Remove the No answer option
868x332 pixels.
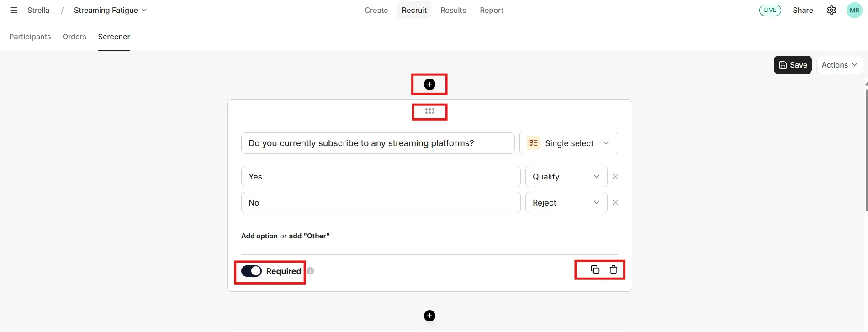click(615, 203)
